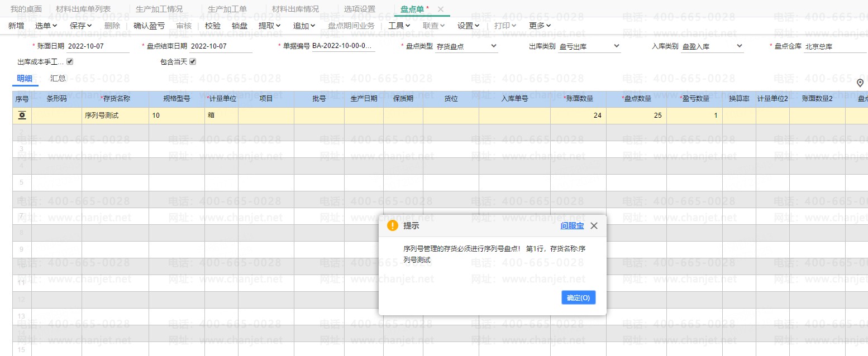Uncheck the 包含当天 checkbox
The height and width of the screenshot is (356, 868).
point(193,61)
